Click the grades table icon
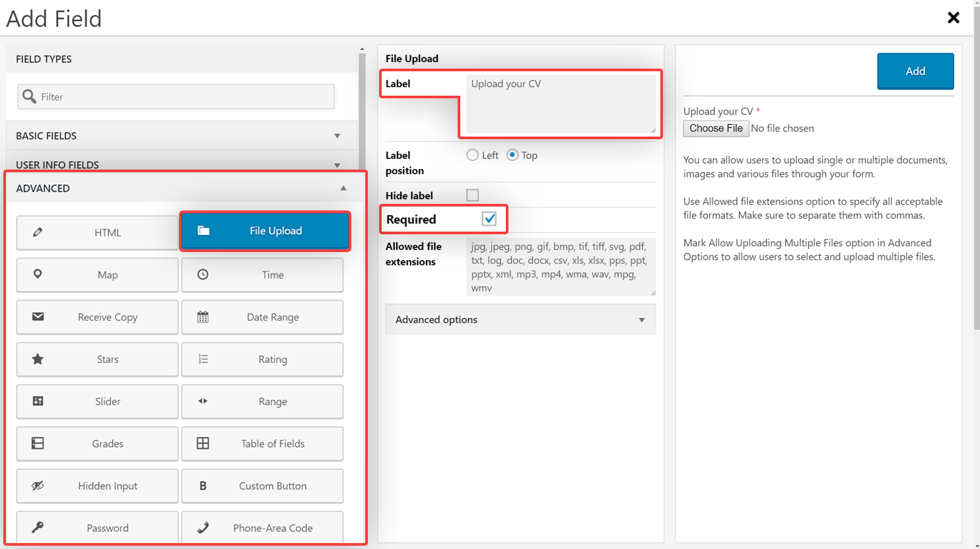Viewport: 980px width, 549px height. (x=38, y=443)
